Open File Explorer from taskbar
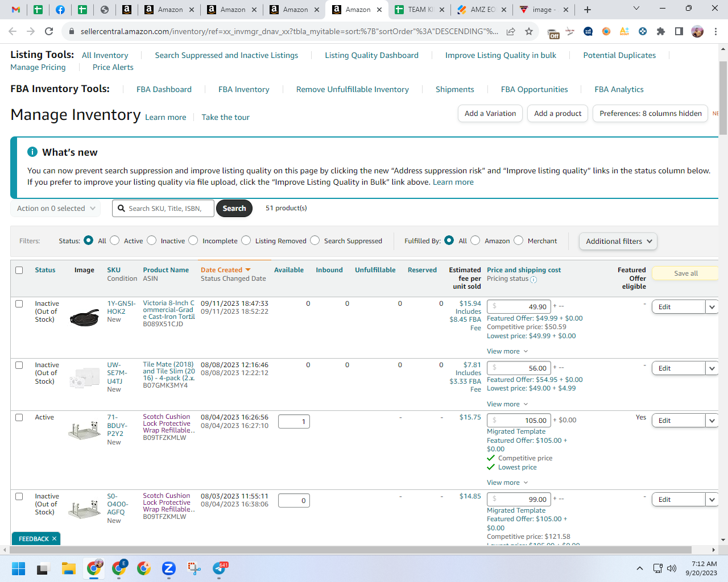 pos(69,568)
